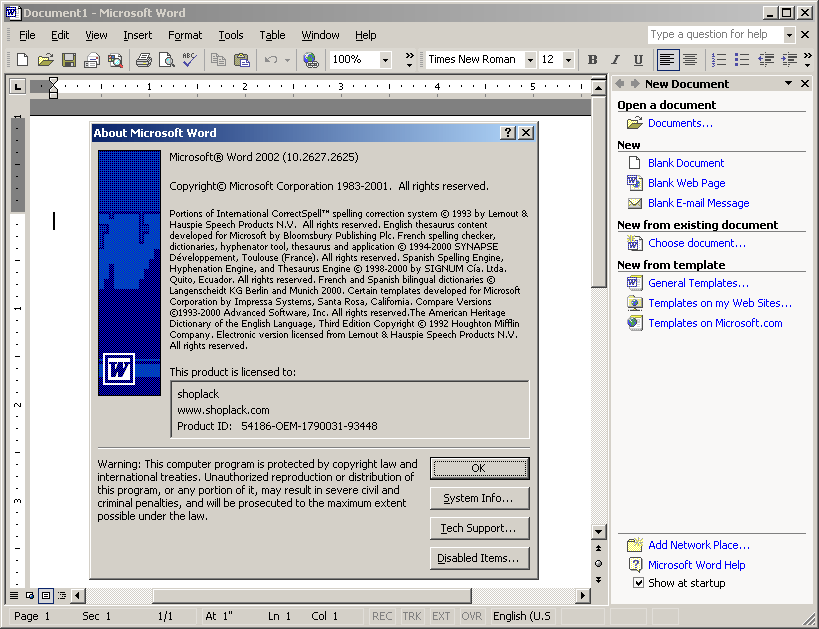
Task: Click the Select Browse Object circle button
Action: (599, 564)
